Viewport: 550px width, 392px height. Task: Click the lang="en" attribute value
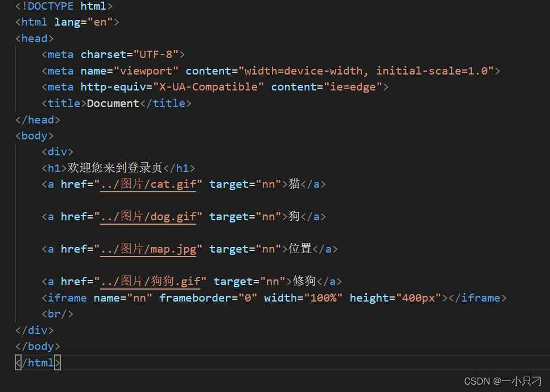[100, 22]
